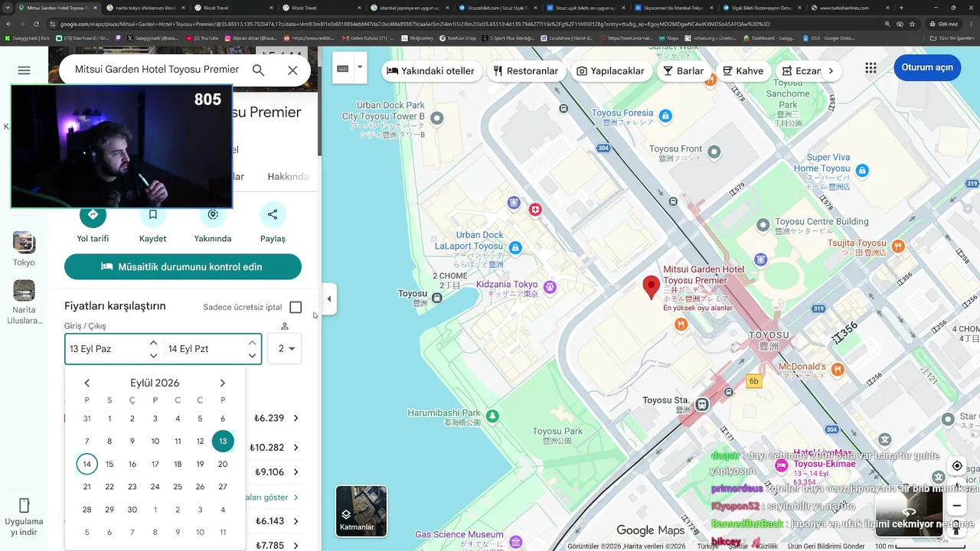Open the guest count dropdown showing 2
The height and width of the screenshot is (551, 980).
pos(285,349)
